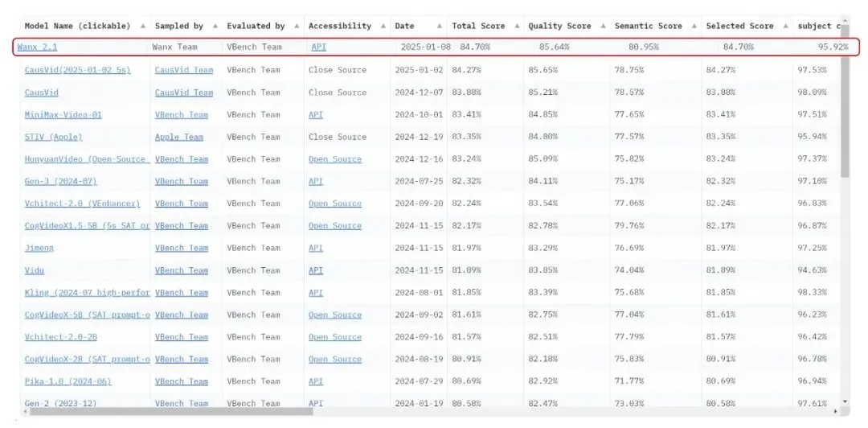Click the Date column sort arrow
868x428 pixels.
tap(439, 27)
